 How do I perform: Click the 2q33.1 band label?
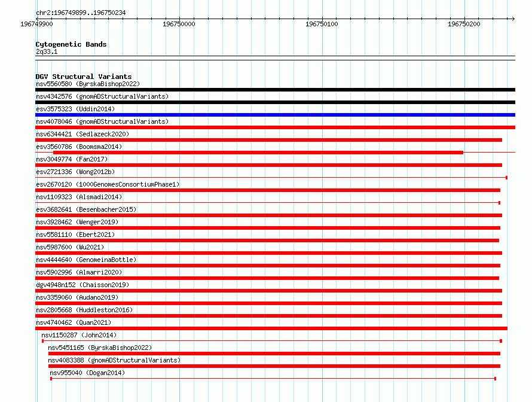47,51
